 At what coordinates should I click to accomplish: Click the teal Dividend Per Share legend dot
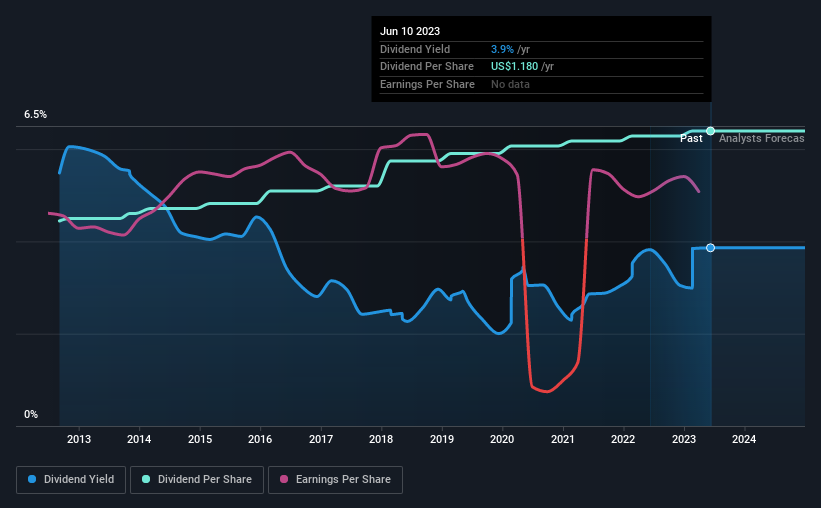146,479
